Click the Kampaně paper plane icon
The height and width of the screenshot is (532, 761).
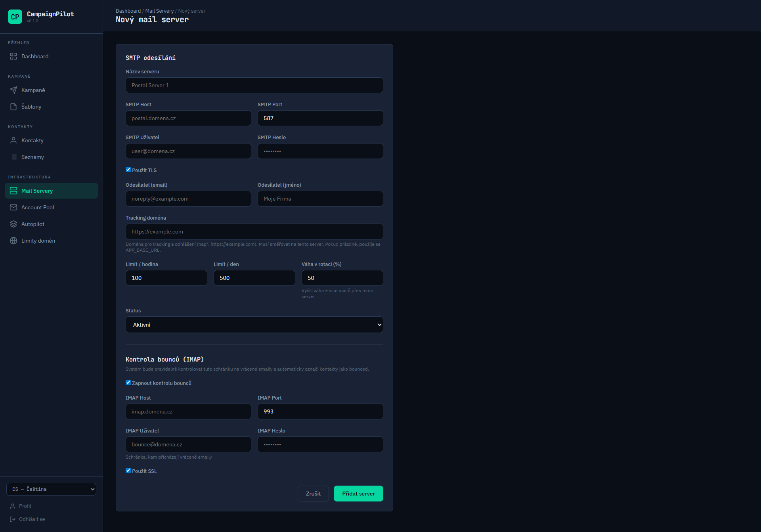[13, 90]
